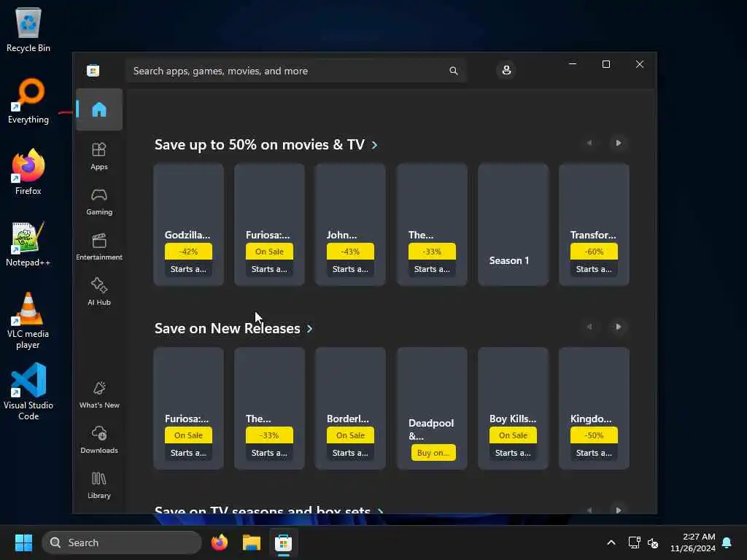Image resolution: width=747 pixels, height=560 pixels.
Task: Show next movies & TV deals
Action: [619, 143]
